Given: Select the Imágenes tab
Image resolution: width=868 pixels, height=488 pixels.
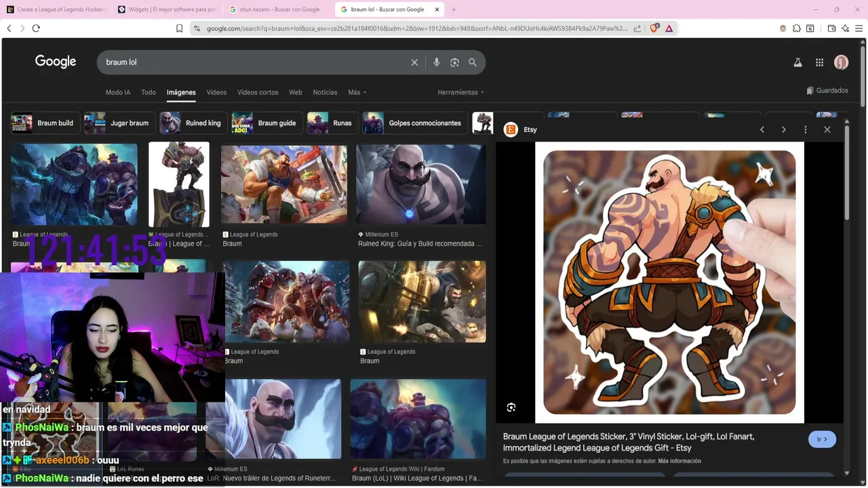Looking at the screenshot, I should 181,92.
